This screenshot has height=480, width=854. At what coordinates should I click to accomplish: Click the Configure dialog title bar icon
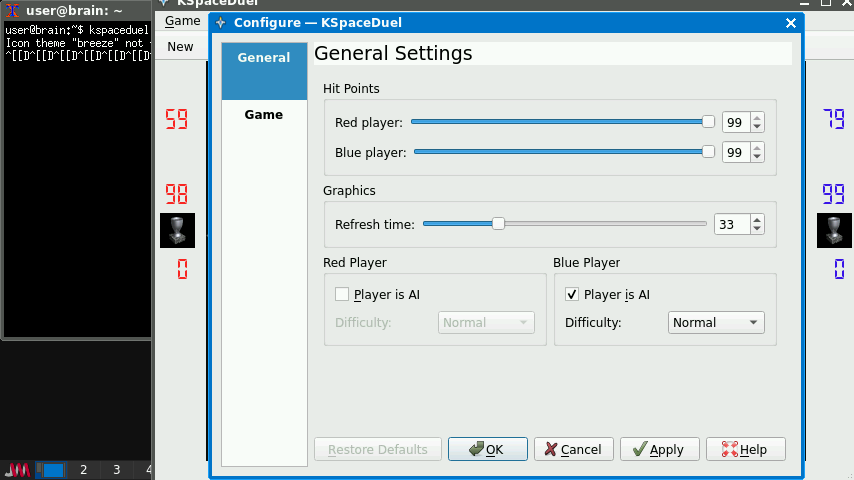tap(221, 22)
